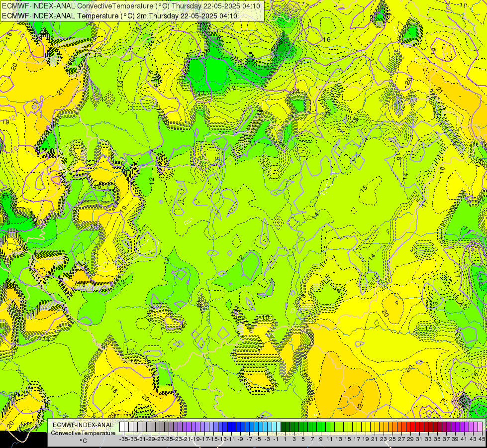Click the -1 legend scale value
487x448 pixels.
[276, 439]
